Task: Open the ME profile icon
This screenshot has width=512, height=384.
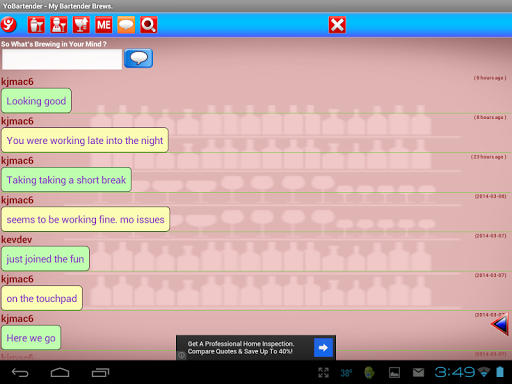Action: 104,25
